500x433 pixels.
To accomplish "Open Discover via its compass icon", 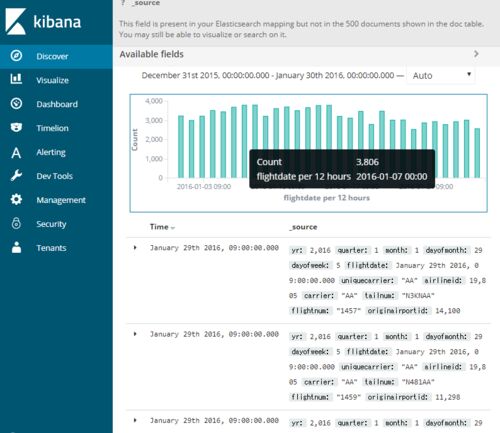I will [x=16, y=56].
